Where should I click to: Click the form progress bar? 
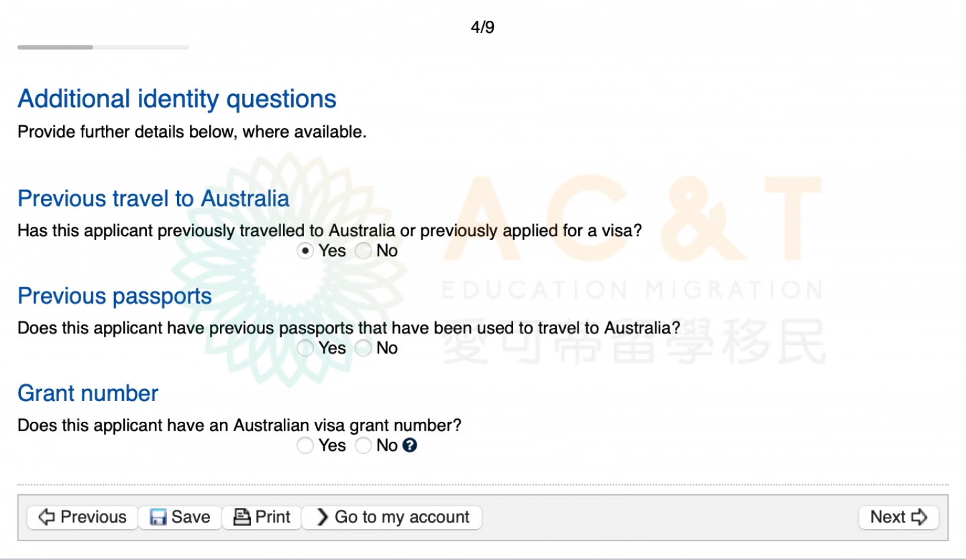tap(103, 47)
